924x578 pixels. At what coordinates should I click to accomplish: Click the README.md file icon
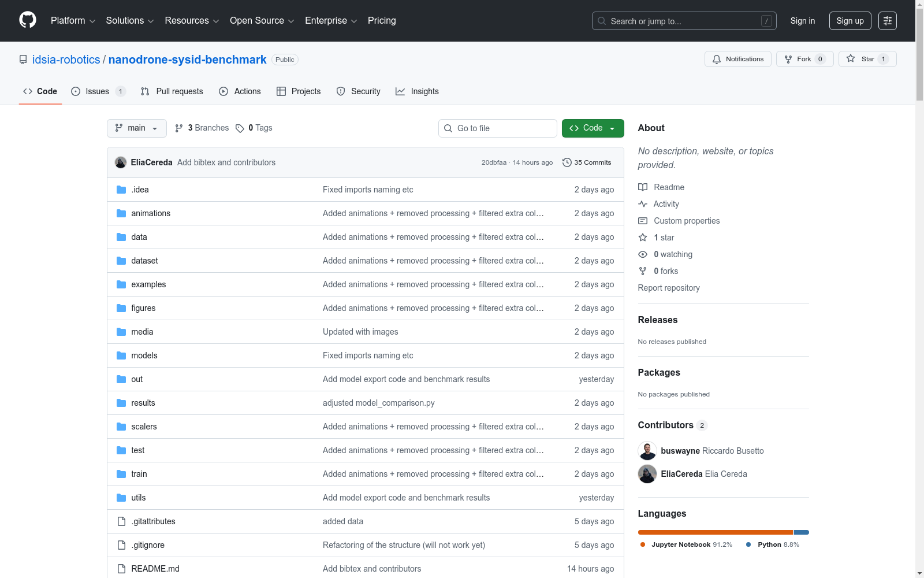121,569
